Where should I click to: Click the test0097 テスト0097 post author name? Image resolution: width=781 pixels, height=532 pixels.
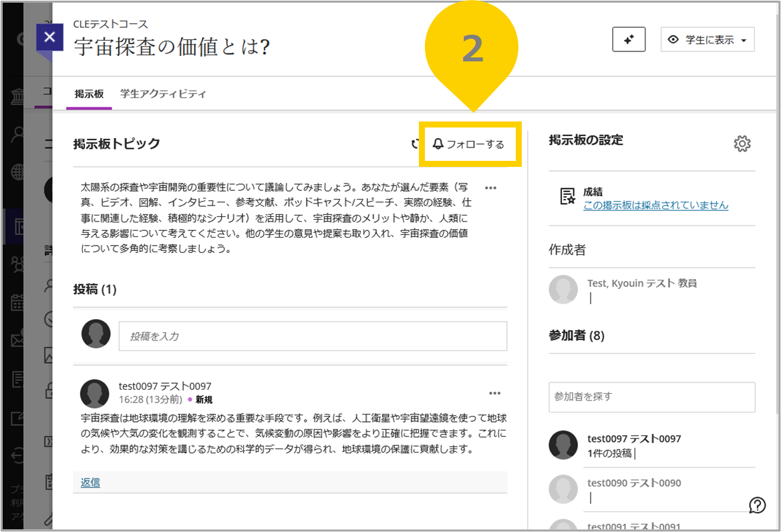pos(165,386)
